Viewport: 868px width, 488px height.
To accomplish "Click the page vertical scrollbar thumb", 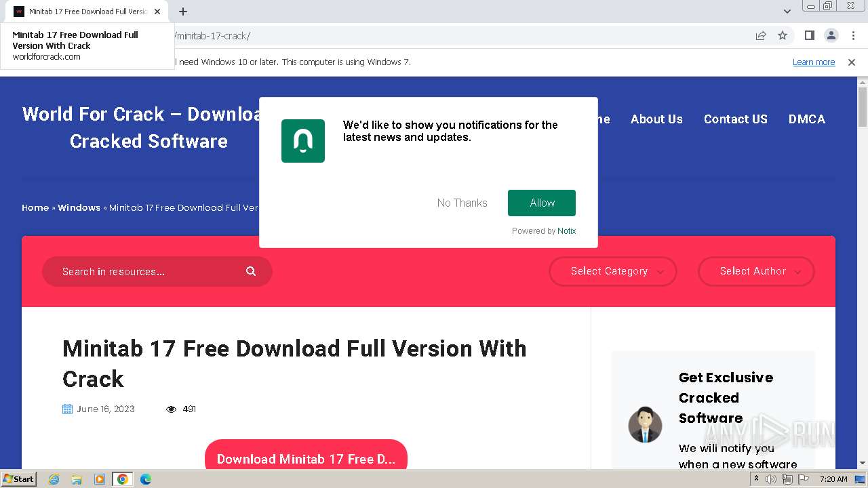I will (863, 107).
